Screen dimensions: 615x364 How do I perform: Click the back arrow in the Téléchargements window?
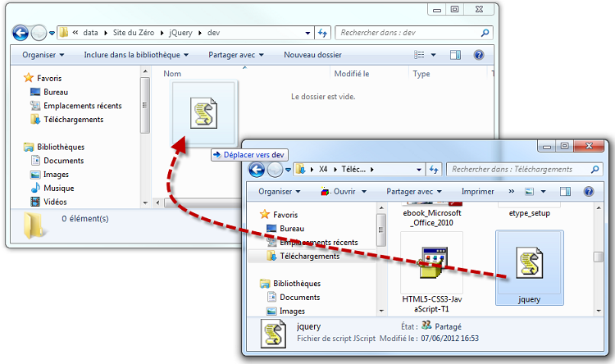tap(257, 170)
